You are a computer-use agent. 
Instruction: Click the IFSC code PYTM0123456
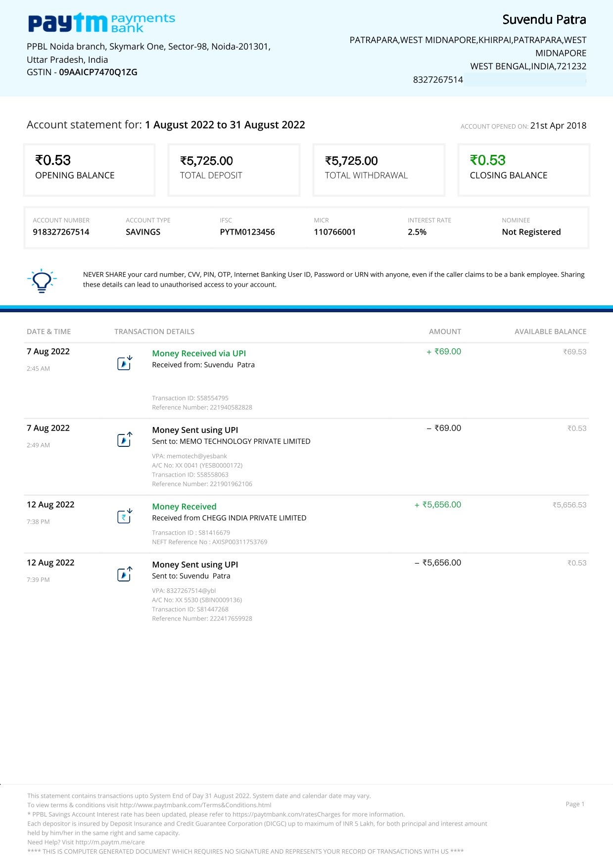pyautogui.click(x=247, y=232)
